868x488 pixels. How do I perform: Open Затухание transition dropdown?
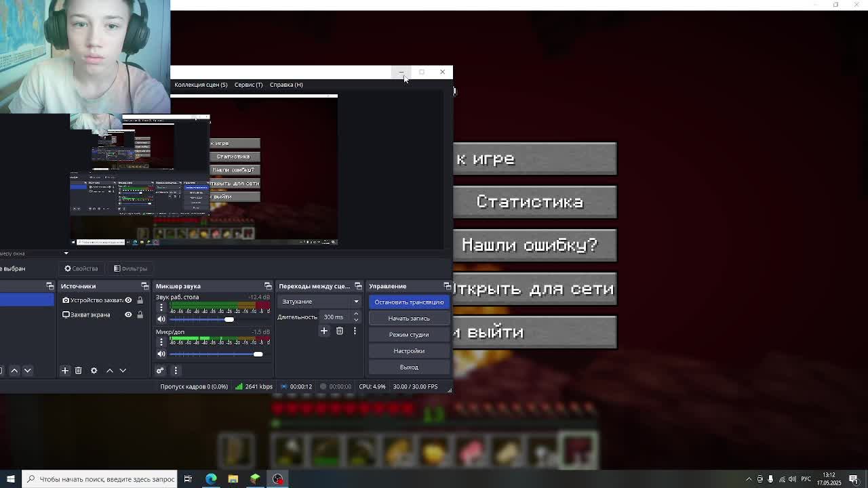click(x=319, y=302)
